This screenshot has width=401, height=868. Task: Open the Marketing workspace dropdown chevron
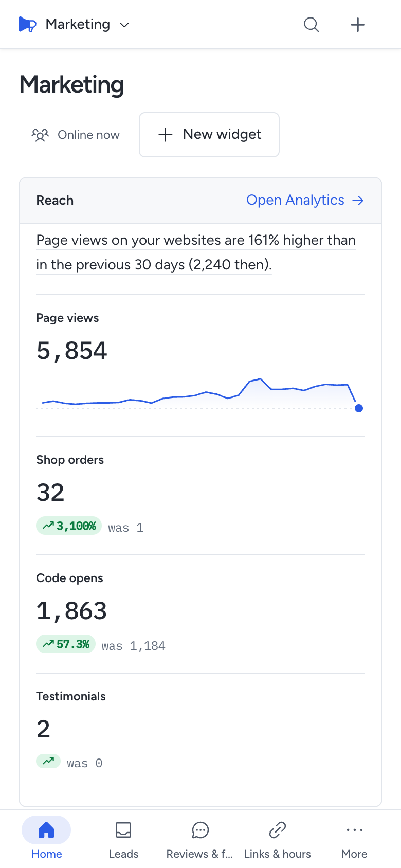tap(124, 25)
